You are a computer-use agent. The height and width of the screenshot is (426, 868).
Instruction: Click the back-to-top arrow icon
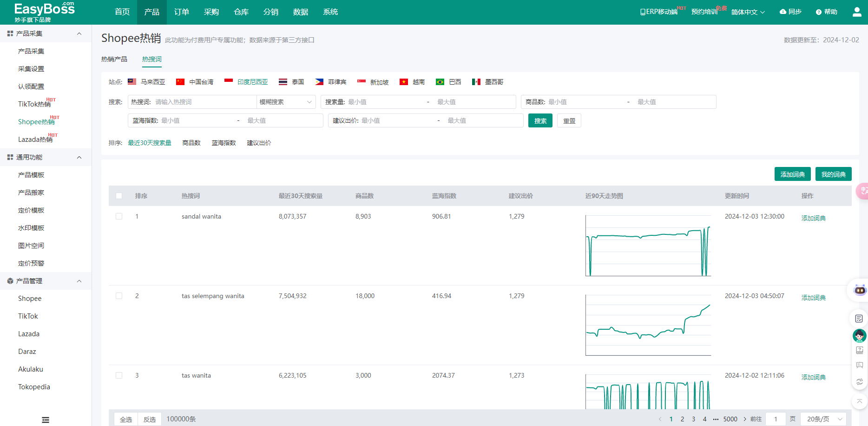(860, 401)
